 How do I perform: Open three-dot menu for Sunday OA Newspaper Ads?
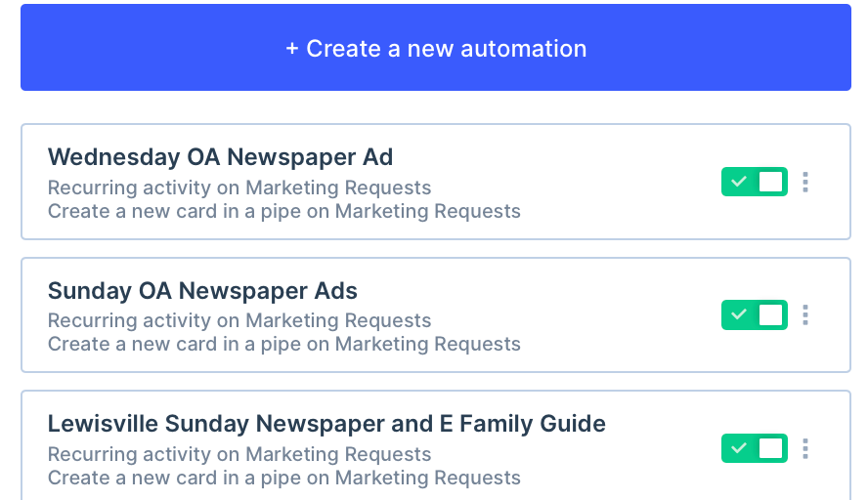(805, 315)
